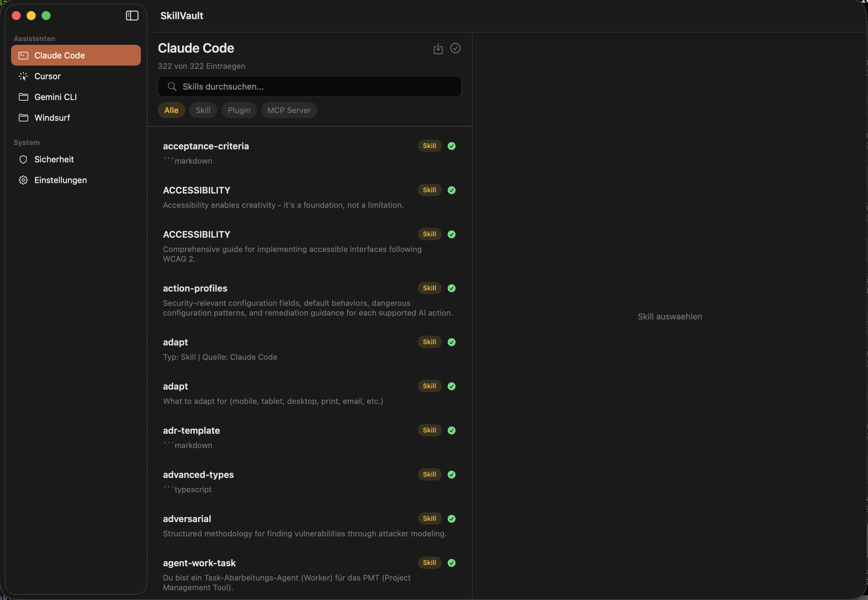Image resolution: width=868 pixels, height=600 pixels.
Task: Select the Plugin filter chip
Action: coord(239,110)
